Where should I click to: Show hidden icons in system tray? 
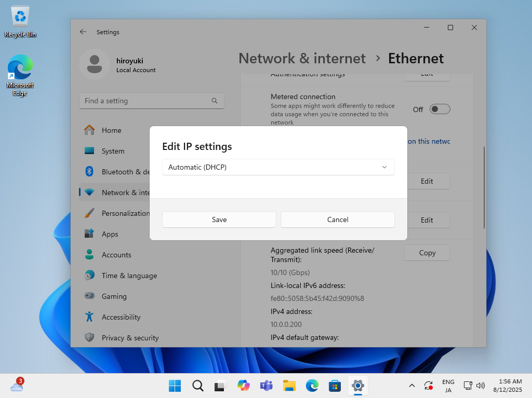(412, 386)
